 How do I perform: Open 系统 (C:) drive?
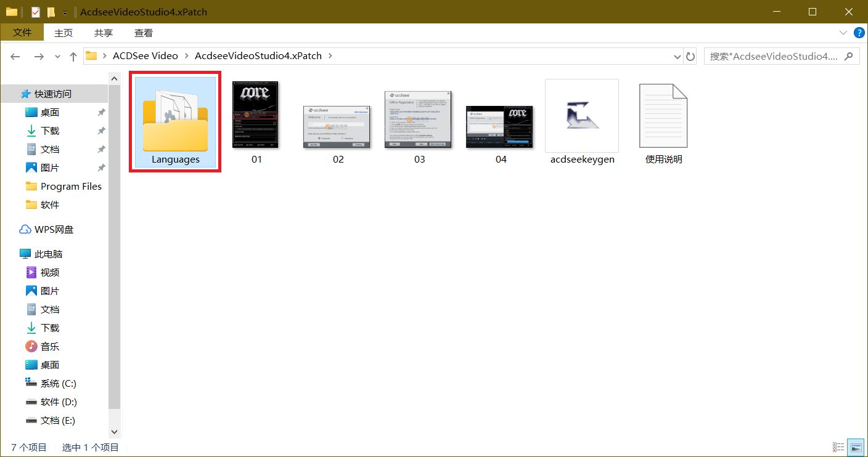point(58,383)
